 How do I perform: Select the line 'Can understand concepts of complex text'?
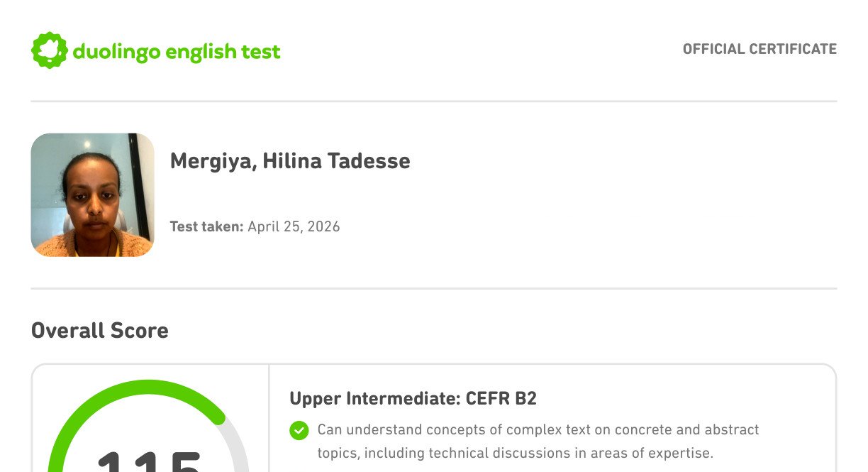(x=538, y=430)
